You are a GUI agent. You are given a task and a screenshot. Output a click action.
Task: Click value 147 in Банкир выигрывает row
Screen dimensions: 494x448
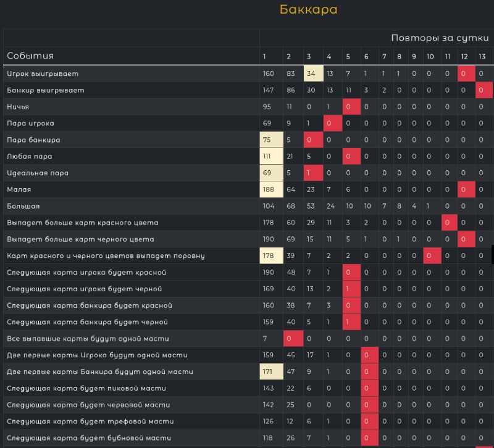[x=268, y=91]
